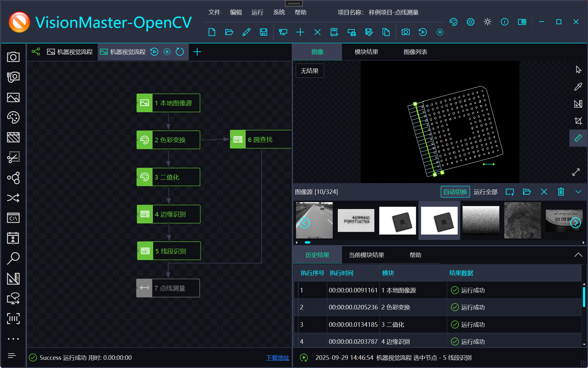The height and width of the screenshot is (368, 588).
Task: Click the X delete icon in top toolbar
Action: (318, 32)
